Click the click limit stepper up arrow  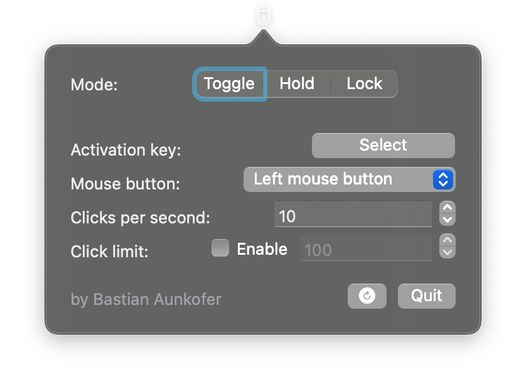click(x=447, y=240)
